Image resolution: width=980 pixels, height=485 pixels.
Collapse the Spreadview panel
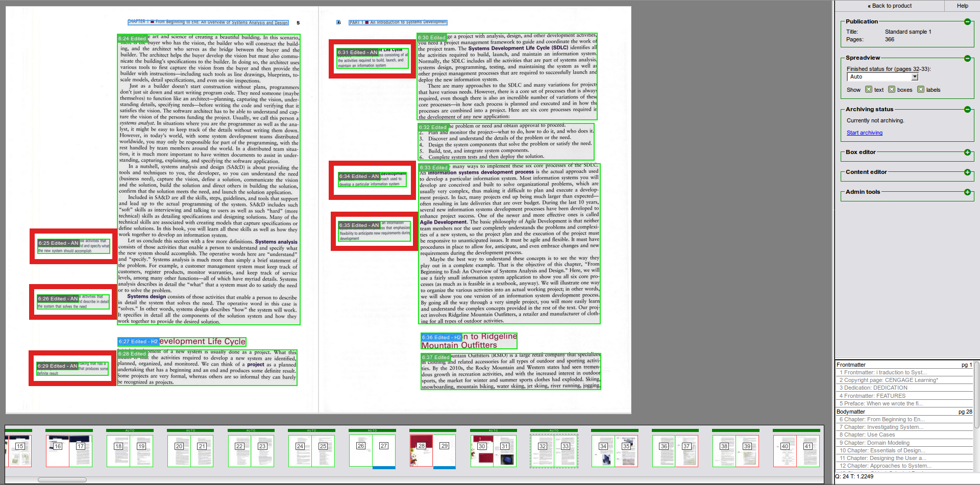tap(967, 58)
